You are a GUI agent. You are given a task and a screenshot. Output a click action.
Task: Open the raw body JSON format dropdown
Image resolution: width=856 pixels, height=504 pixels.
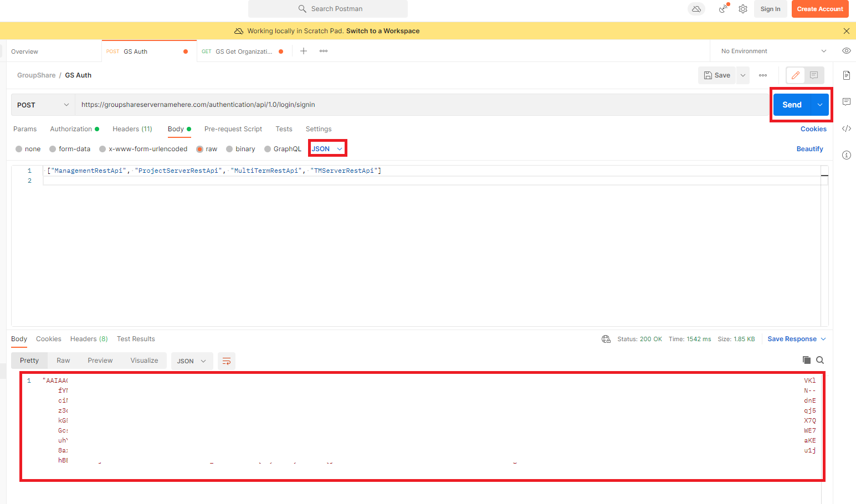[x=327, y=149]
